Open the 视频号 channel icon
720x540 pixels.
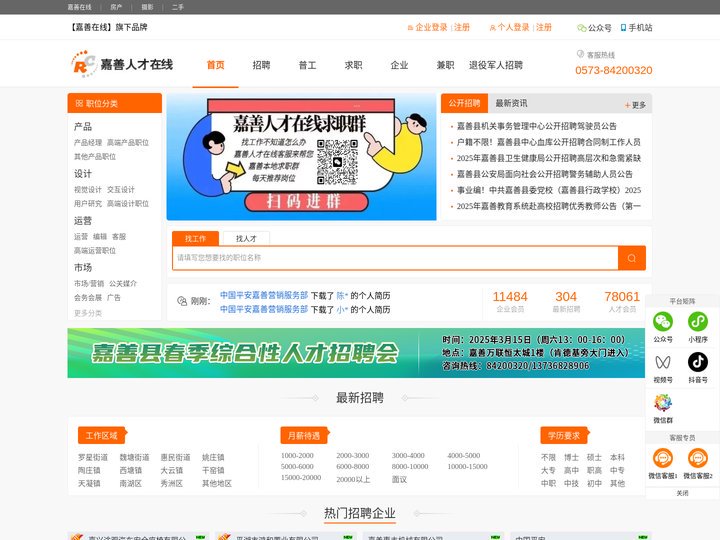pos(663,362)
